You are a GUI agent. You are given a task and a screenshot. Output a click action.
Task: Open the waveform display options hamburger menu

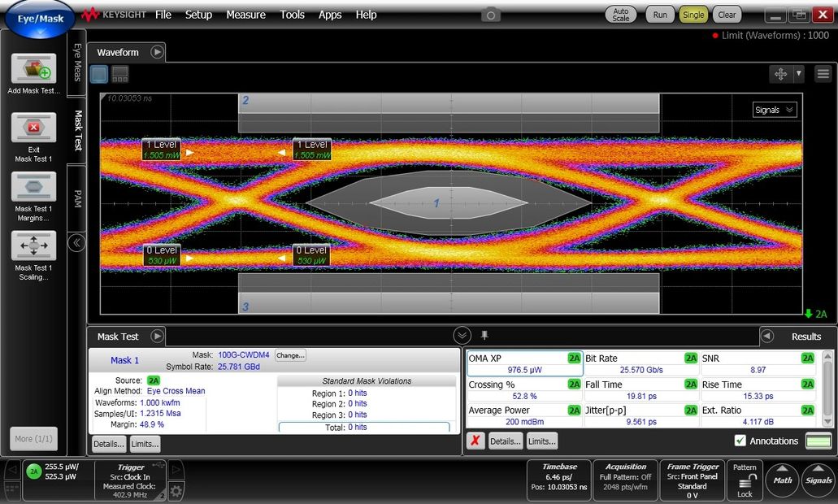click(824, 73)
